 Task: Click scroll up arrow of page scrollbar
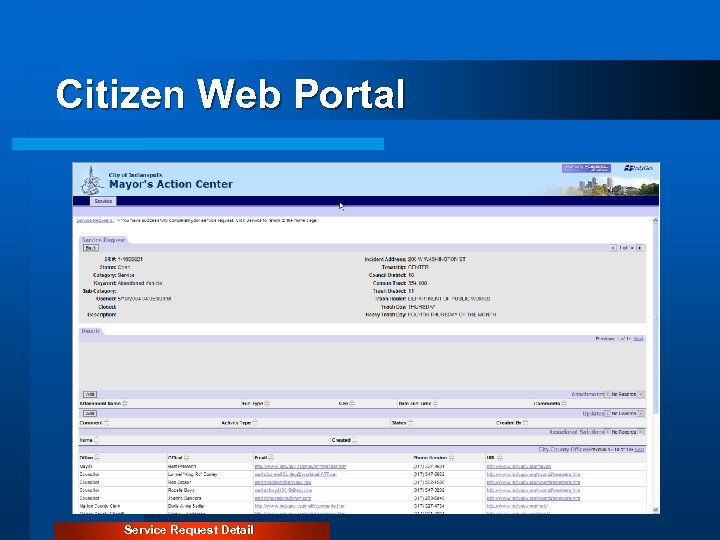coord(655,221)
